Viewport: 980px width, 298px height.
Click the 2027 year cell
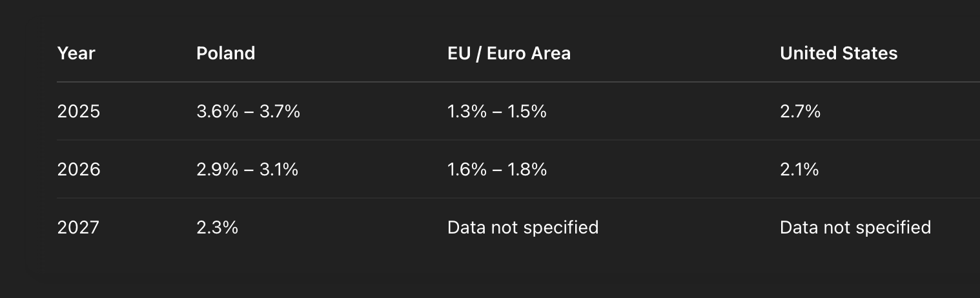click(x=78, y=228)
